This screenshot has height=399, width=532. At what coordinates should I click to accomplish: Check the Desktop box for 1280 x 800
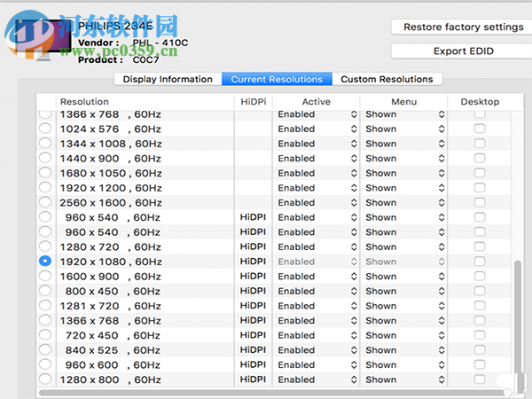480,379
